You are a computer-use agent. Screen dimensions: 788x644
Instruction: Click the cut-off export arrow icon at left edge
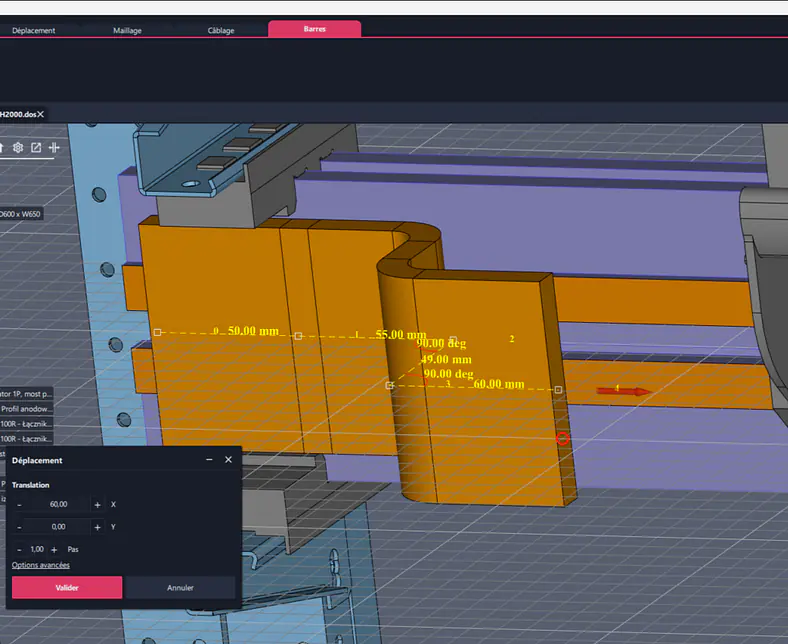(x=2, y=147)
